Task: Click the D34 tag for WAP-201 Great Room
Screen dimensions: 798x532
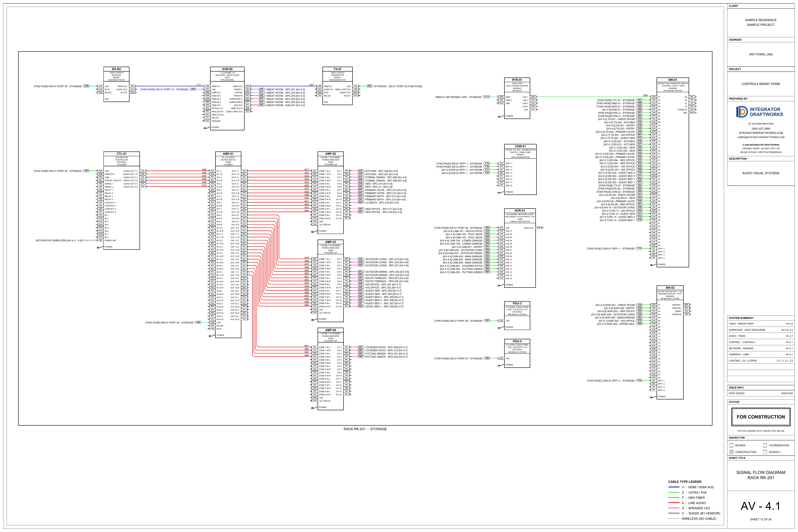Action: click(x=639, y=305)
